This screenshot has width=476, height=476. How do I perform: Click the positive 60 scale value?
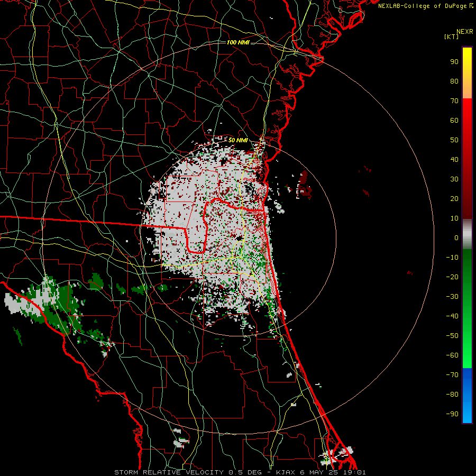pyautogui.click(x=454, y=120)
